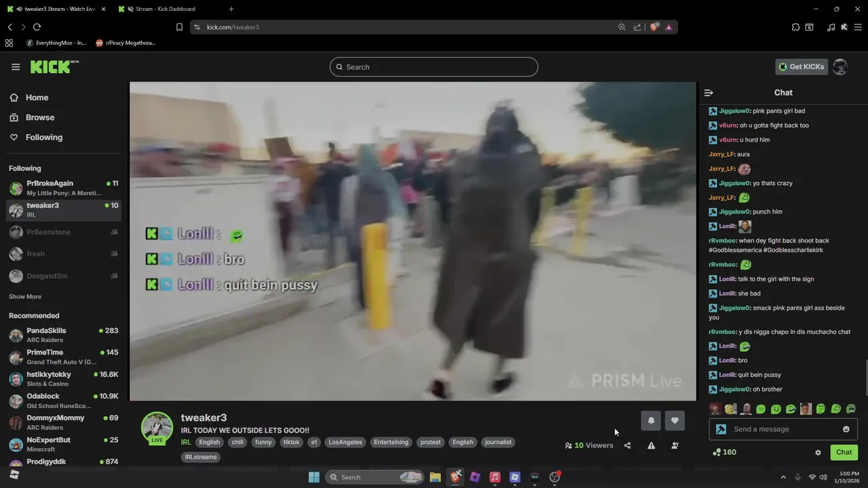Open Browse in the sidebar
Viewport: 868px width, 488px height.
(x=39, y=117)
